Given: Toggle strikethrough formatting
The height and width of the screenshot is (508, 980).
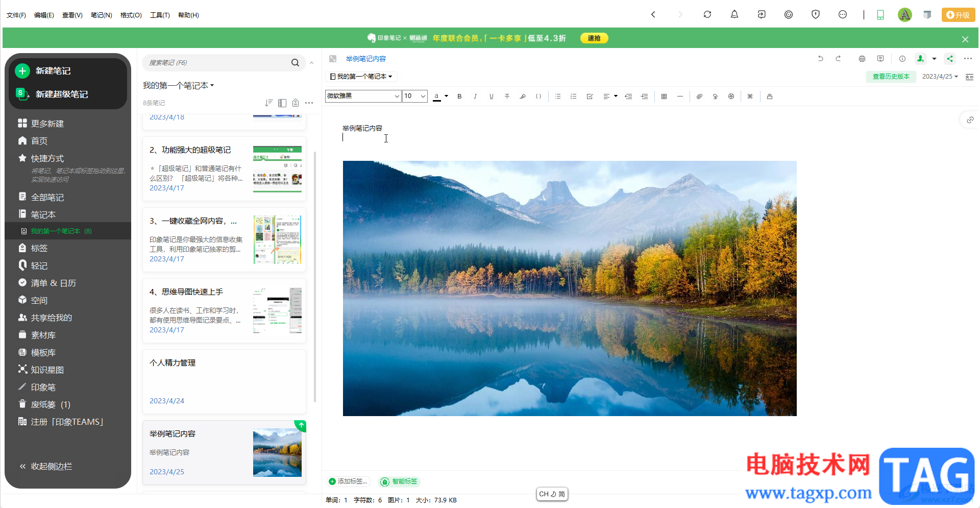Looking at the screenshot, I should (507, 96).
